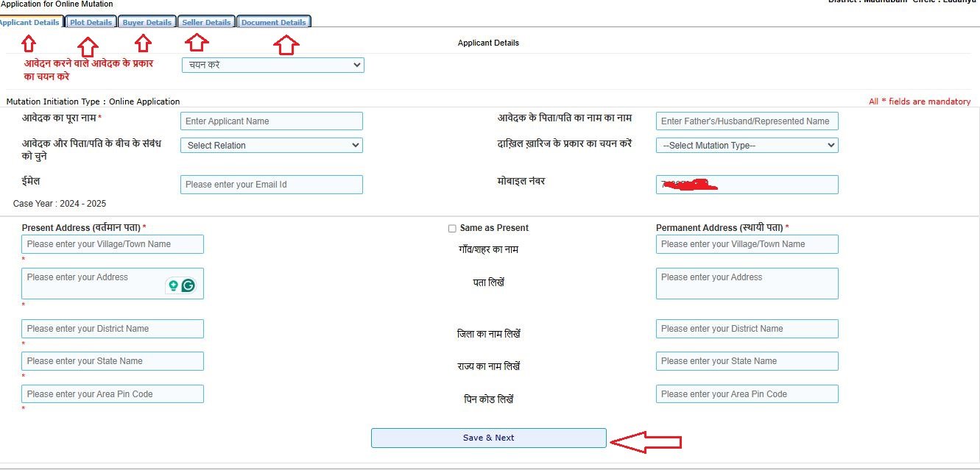Click the green Grammarly icon in address box
Image resolution: width=980 pixels, height=470 pixels.
(188, 285)
